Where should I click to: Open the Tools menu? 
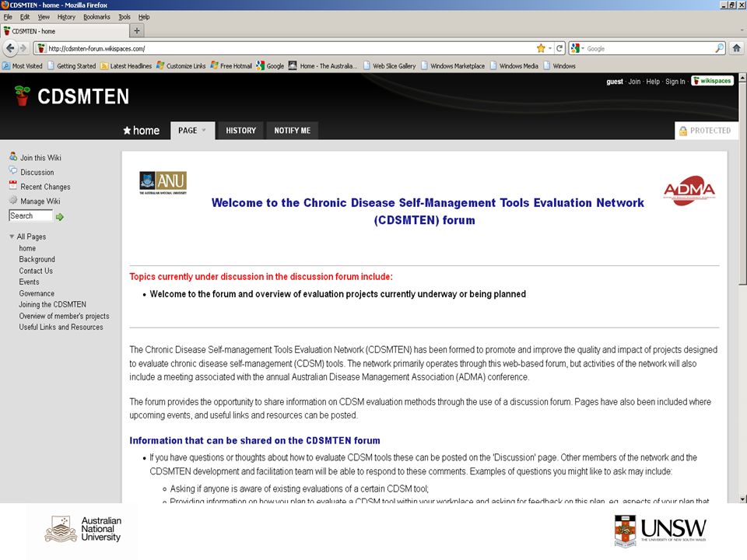coord(124,16)
